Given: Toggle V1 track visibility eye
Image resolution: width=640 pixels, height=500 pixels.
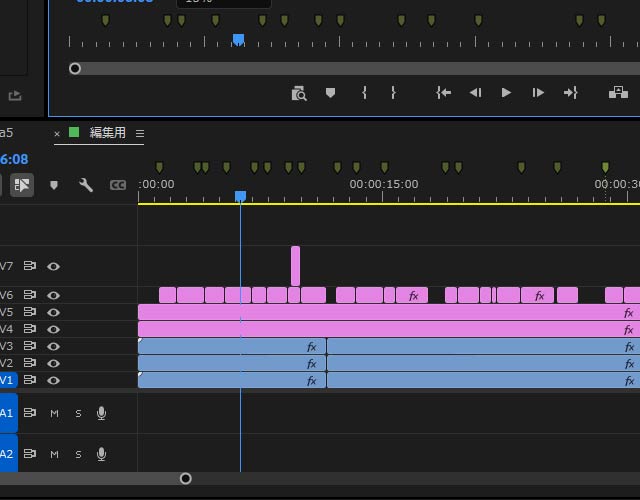Looking at the screenshot, I should 53,380.
